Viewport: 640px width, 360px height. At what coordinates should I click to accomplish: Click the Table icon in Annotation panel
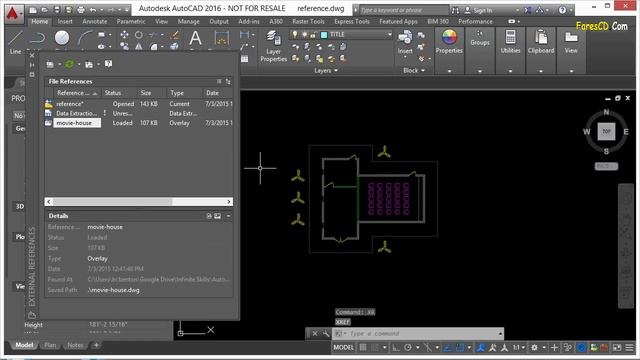pyautogui.click(x=244, y=59)
